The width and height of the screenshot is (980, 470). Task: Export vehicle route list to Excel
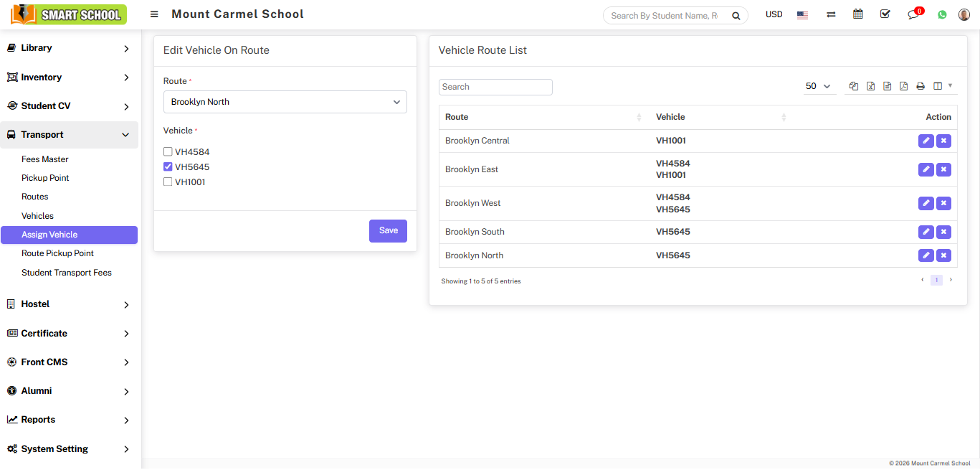pyautogui.click(x=870, y=86)
